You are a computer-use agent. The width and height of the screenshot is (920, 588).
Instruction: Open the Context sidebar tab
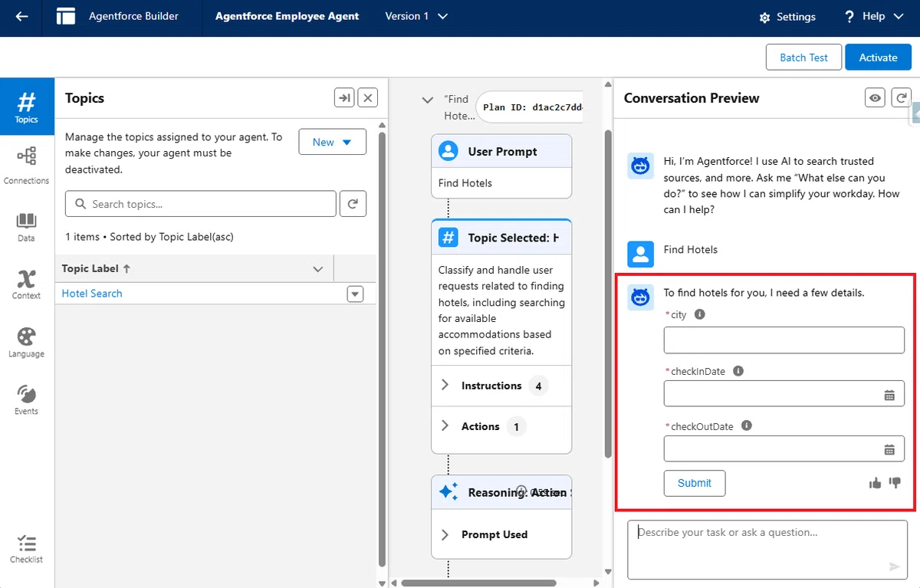[26, 284]
